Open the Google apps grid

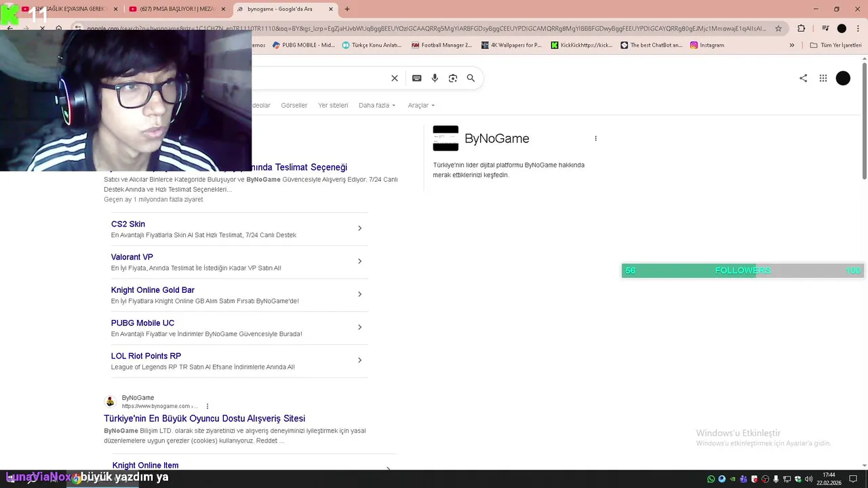click(x=823, y=78)
